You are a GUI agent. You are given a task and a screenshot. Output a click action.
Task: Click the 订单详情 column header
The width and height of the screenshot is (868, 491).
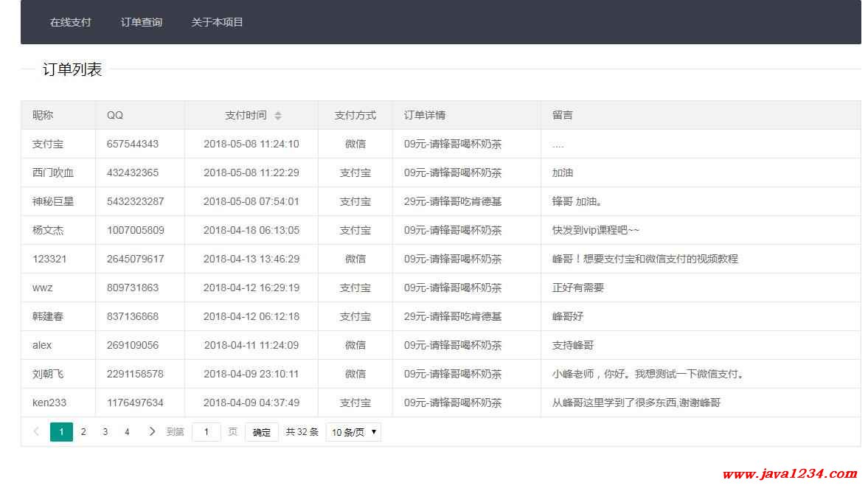pyautogui.click(x=425, y=115)
